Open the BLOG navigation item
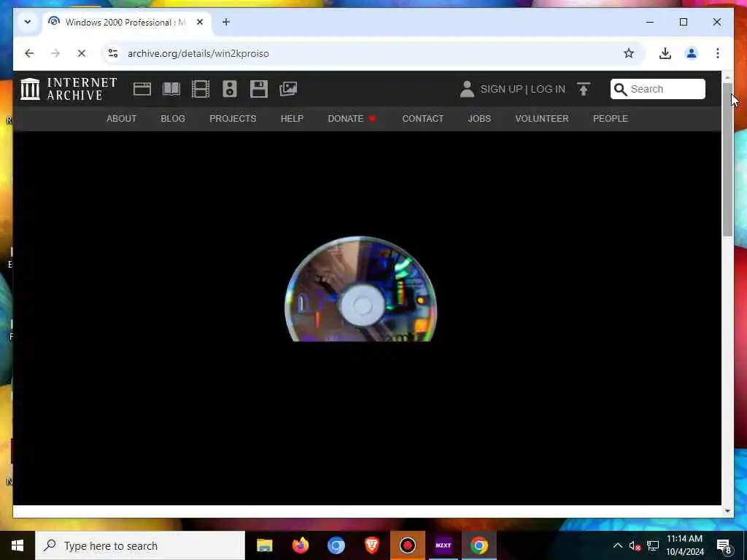Screen dimensions: 747x560 pyautogui.click(x=173, y=119)
